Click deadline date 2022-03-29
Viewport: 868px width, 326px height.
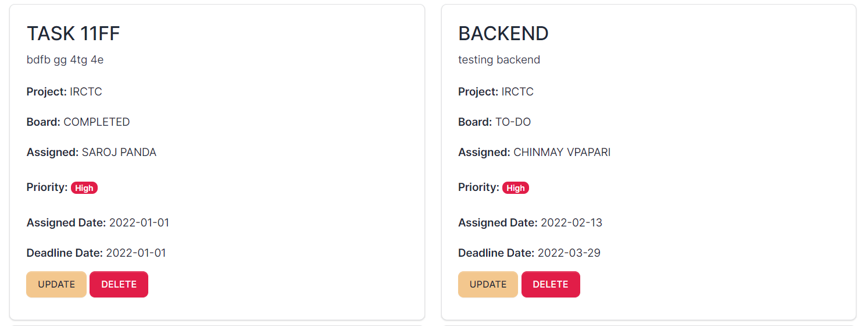click(569, 253)
